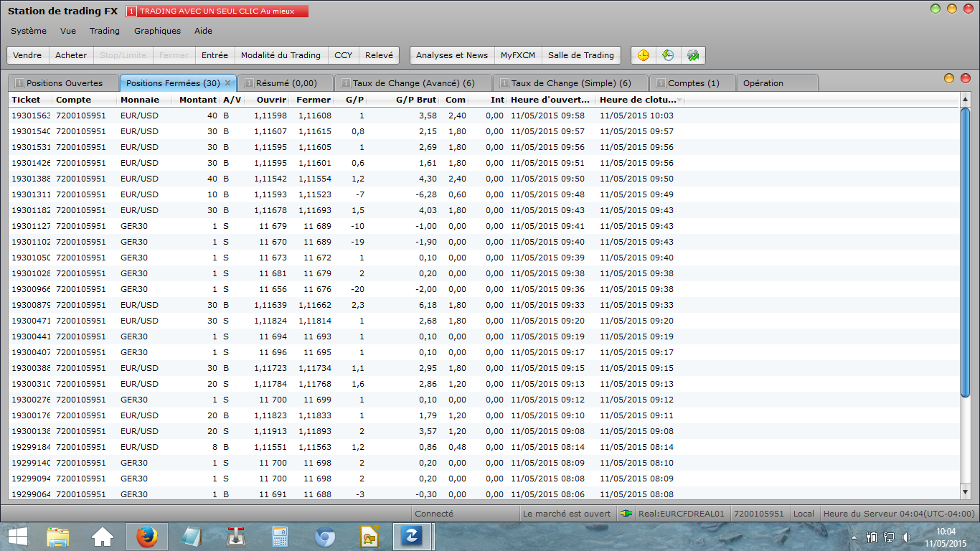Click the vertical scrollbar down arrow
Image resolution: width=980 pixels, height=551 pixels.
click(965, 491)
